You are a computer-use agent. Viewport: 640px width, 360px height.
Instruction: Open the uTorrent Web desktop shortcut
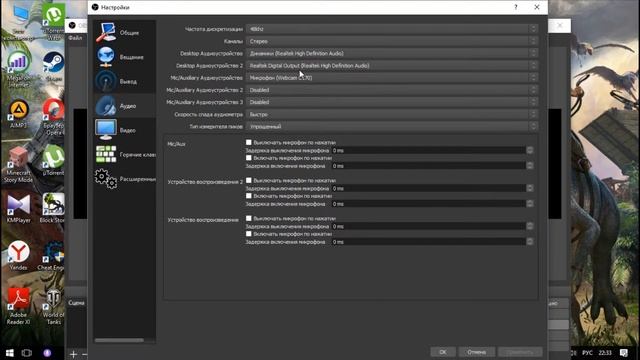[x=53, y=22]
